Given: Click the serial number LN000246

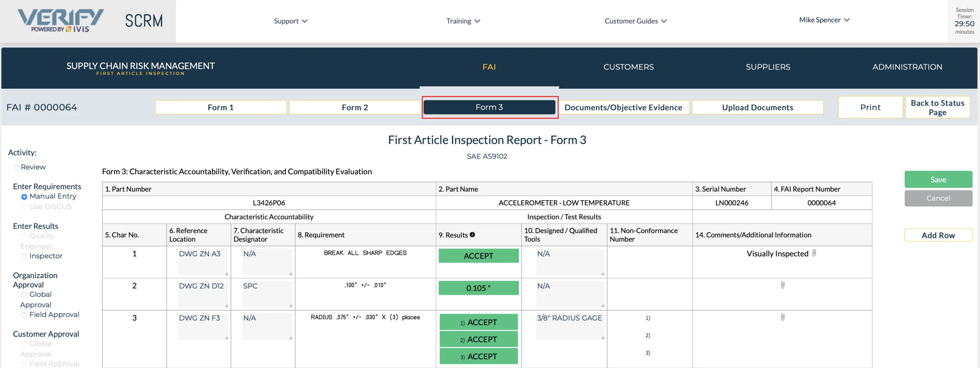Looking at the screenshot, I should pyautogui.click(x=732, y=203).
